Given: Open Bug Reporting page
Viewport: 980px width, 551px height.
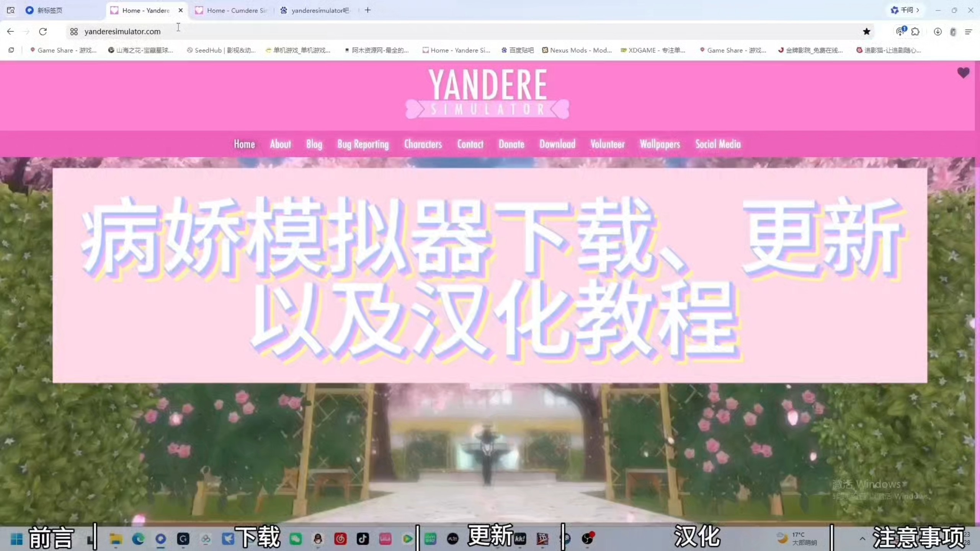Looking at the screenshot, I should (x=363, y=144).
